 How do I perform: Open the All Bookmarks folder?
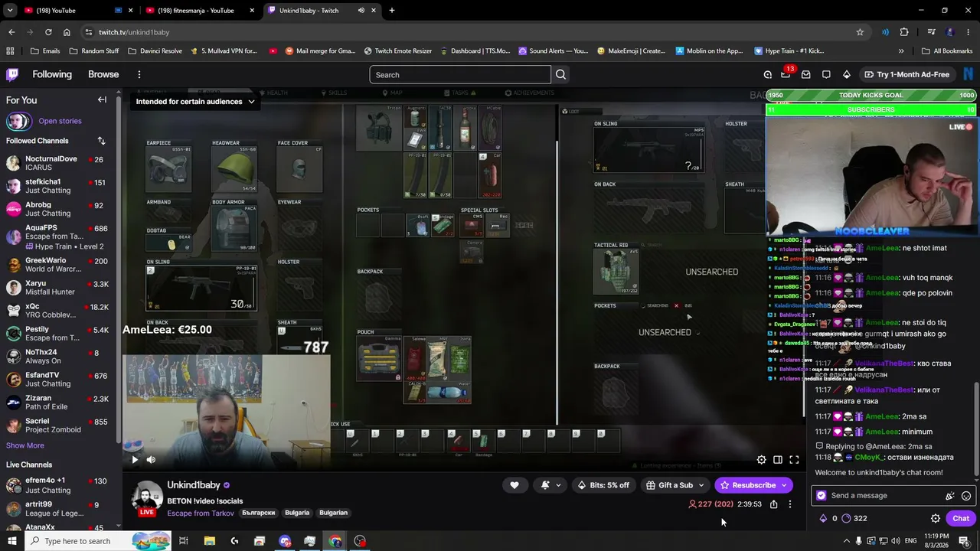tap(948, 51)
